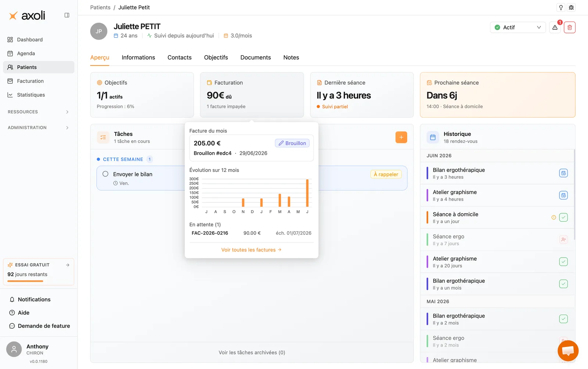Select the 205.00 € draft invoice card
588x369 pixels.
(x=251, y=148)
